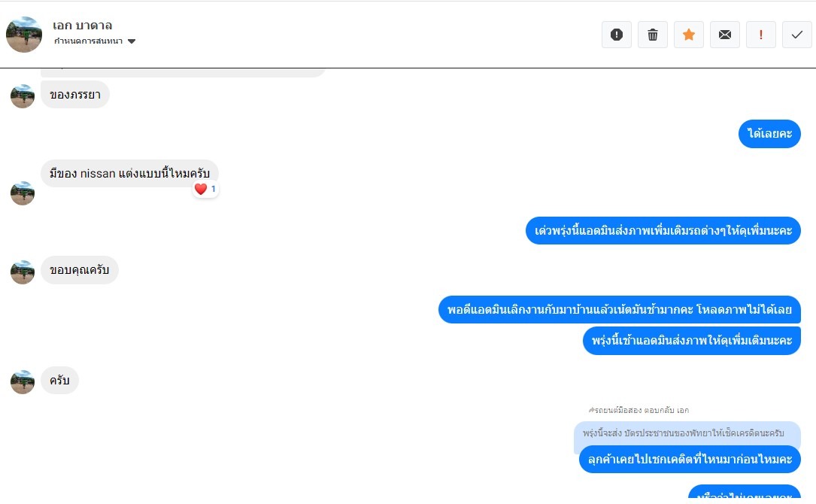Screen dimensions: 816x504
Task: Open the contact's profile picture in the header
Action: click(24, 35)
